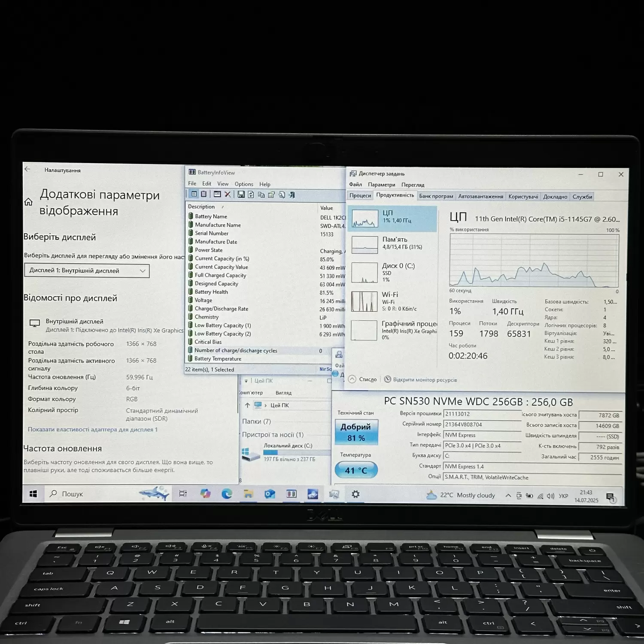This screenshot has height=644, width=644.
Task: Open the File menu in BatteryInfoView
Action: coord(192,183)
